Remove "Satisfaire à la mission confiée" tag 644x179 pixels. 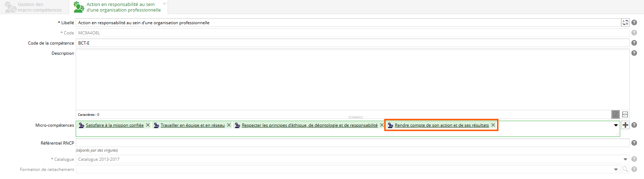pyautogui.click(x=148, y=125)
